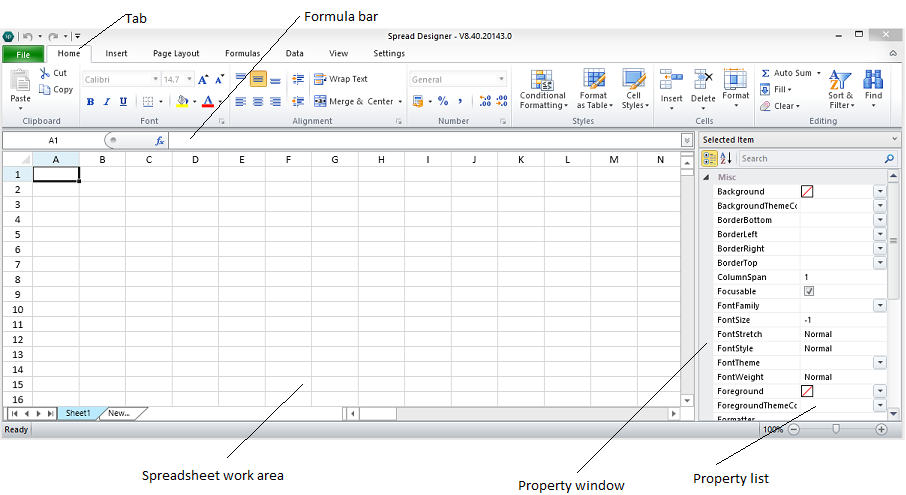Viewport: 906px width, 495px height.
Task: Collapse the Misc property category
Action: tap(707, 177)
